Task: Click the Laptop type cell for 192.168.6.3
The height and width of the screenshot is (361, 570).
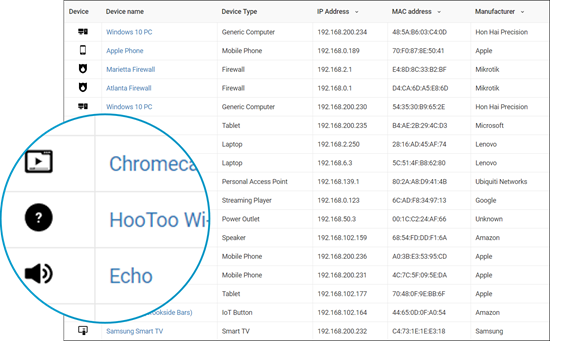Action: click(x=232, y=163)
